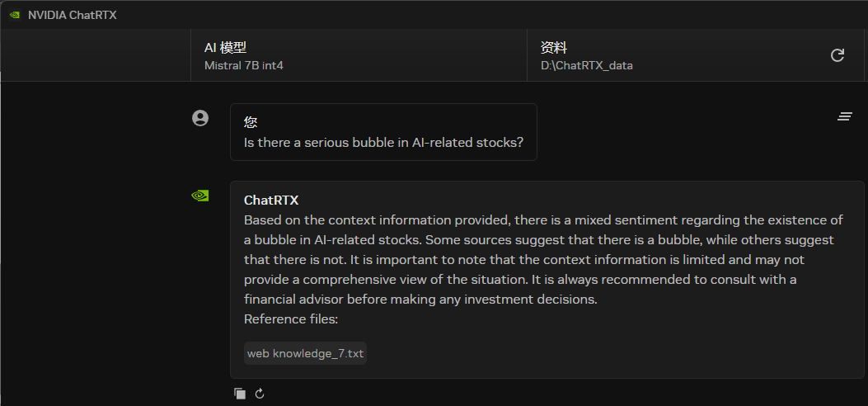Screen dimensions: 868x406
Task: Click the D:\ChatRTX_data folder path
Action: tap(587, 65)
